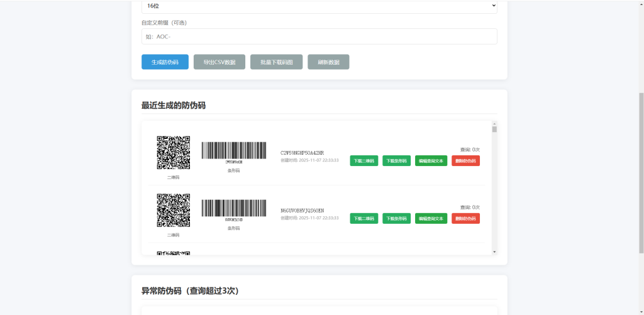Click the 批量下载码图 button
644x315 pixels.
click(x=276, y=62)
